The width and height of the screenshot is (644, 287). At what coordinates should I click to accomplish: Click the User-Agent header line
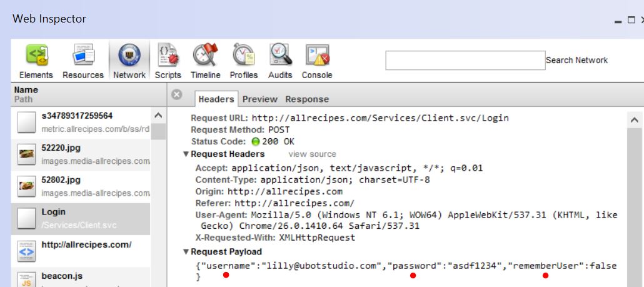coord(406,221)
